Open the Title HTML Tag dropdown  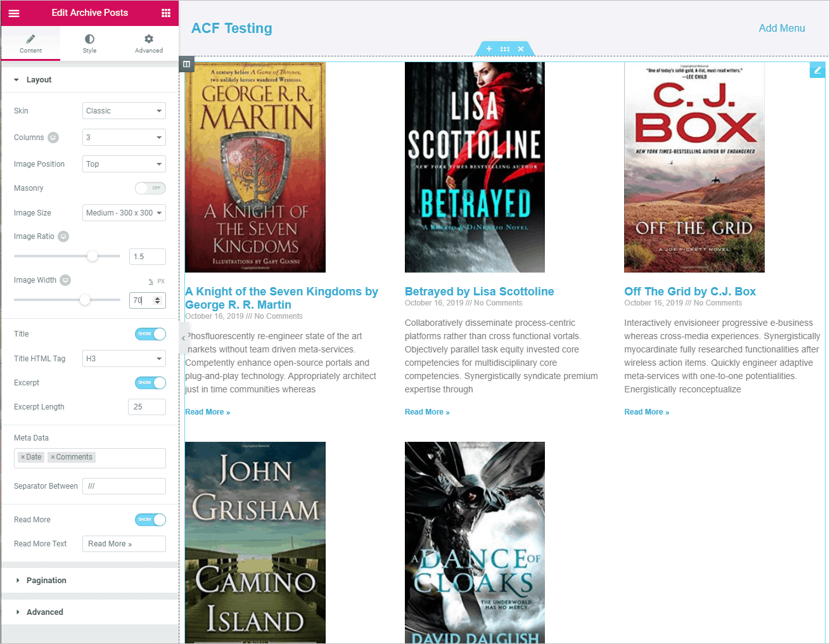click(x=124, y=359)
